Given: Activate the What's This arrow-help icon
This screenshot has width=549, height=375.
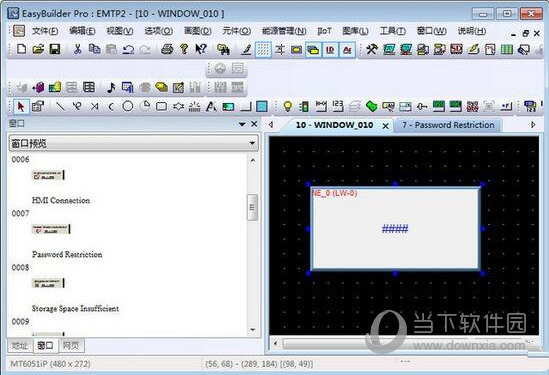Looking at the screenshot, I should (201, 49).
